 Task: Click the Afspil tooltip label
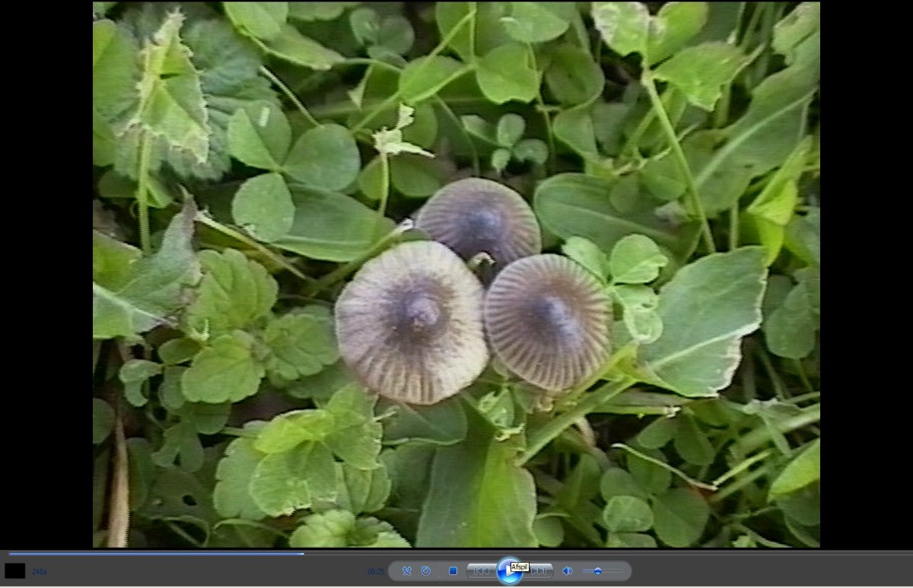(x=520, y=567)
